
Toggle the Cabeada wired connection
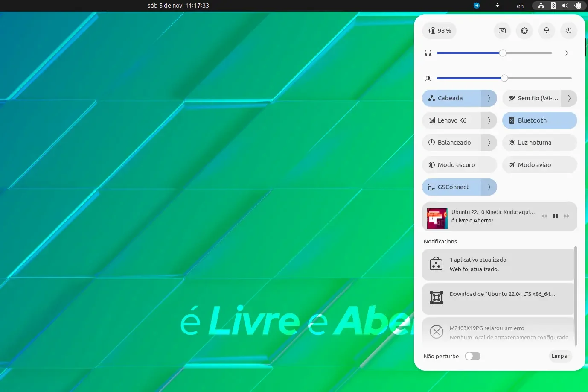point(451,98)
